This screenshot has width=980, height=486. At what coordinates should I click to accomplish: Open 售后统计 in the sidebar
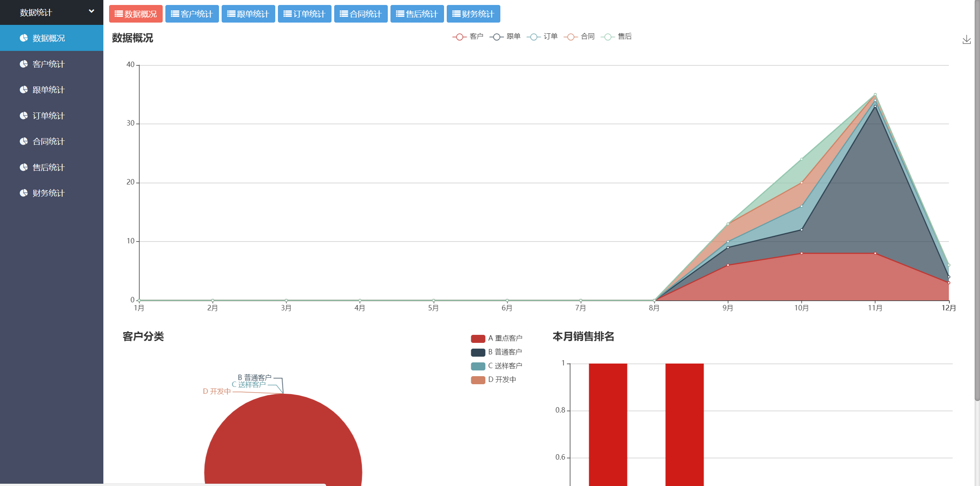pyautogui.click(x=52, y=167)
